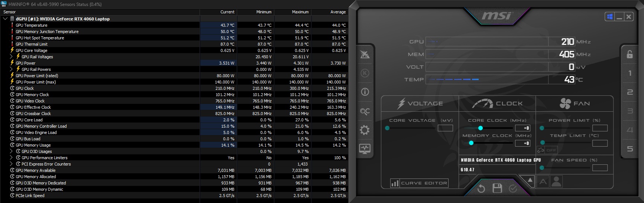Select profile slot 2
644x203 pixels.
point(630,92)
